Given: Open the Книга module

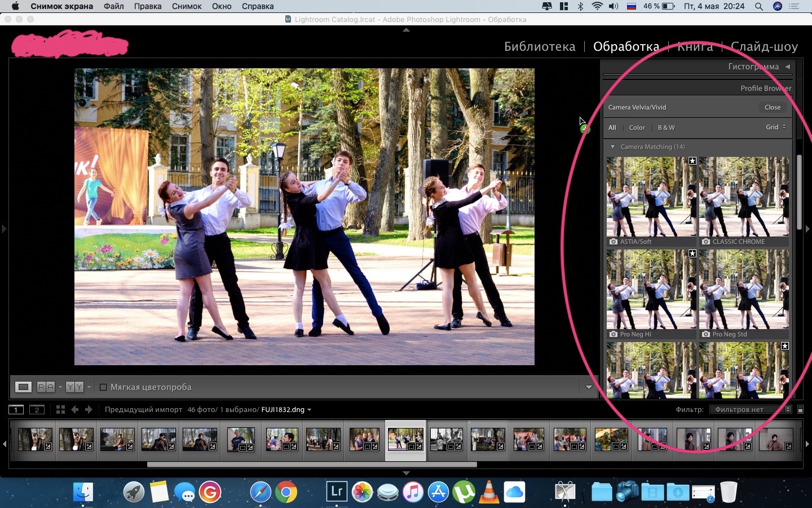Looking at the screenshot, I should pyautogui.click(x=695, y=46).
